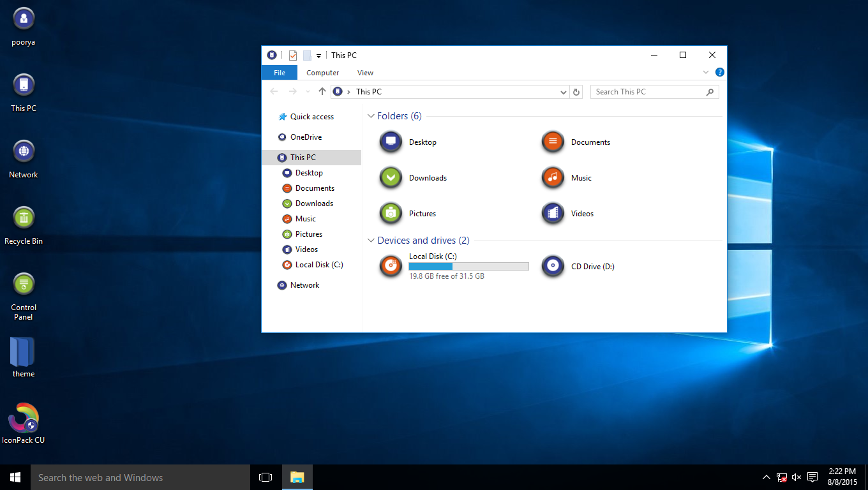This screenshot has width=868, height=490.
Task: Click the Local Disk (C:) capacity bar
Action: coord(468,266)
